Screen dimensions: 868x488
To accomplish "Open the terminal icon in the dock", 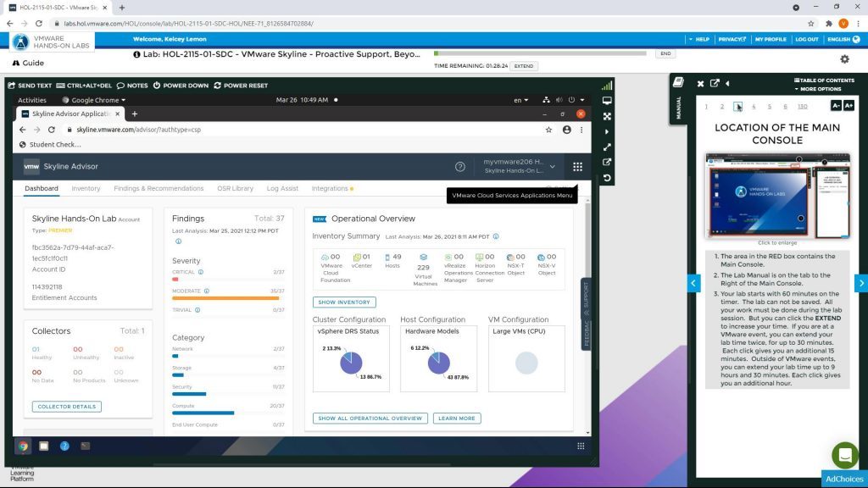I will 86,446.
